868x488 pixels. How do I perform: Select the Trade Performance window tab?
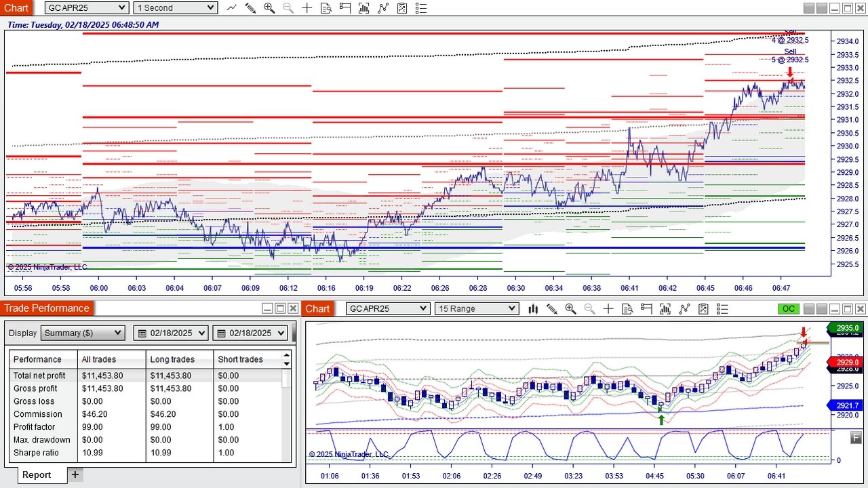click(x=48, y=308)
